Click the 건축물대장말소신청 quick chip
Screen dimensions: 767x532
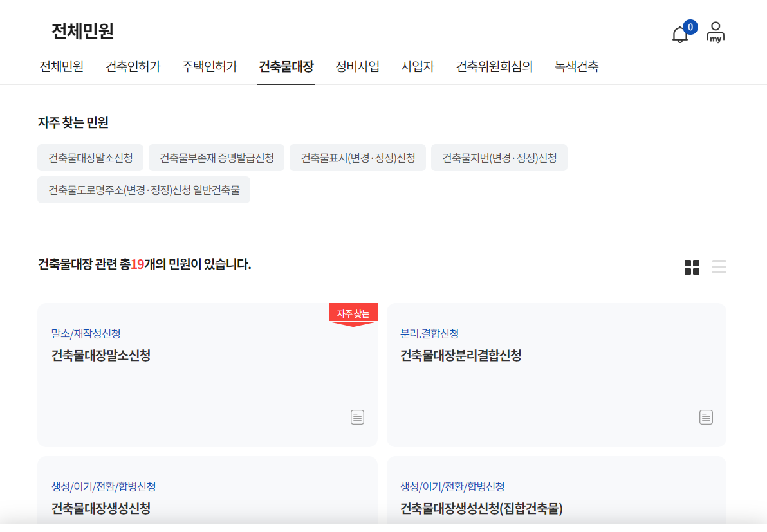[x=91, y=158]
